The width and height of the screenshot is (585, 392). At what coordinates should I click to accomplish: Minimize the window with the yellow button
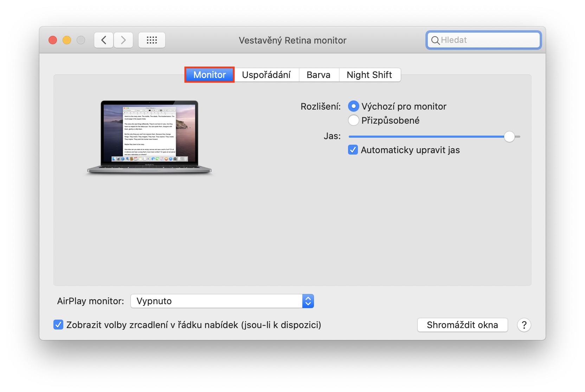pyautogui.click(x=67, y=40)
